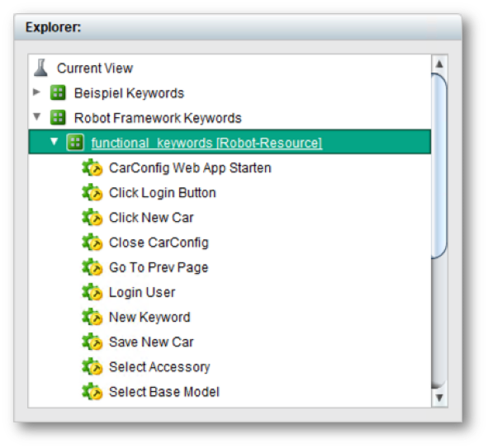Select the Save New Car keyword
Image resolution: width=488 pixels, height=448 pixels.
(151, 342)
